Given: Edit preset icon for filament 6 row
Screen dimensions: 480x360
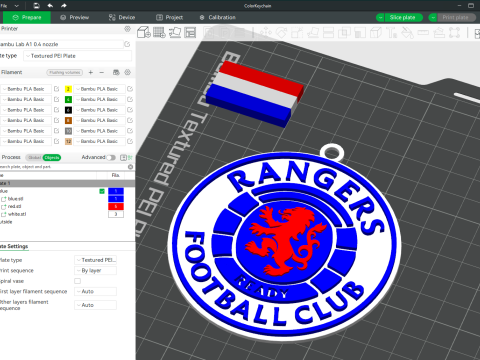Looking at the screenshot, I should (130, 110).
